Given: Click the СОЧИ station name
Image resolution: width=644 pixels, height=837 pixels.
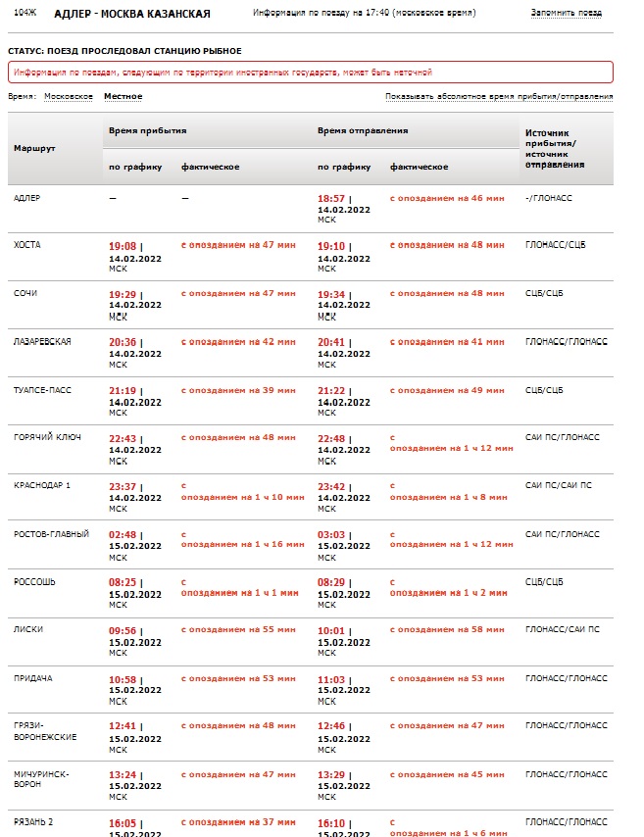Looking at the screenshot, I should tap(25, 293).
